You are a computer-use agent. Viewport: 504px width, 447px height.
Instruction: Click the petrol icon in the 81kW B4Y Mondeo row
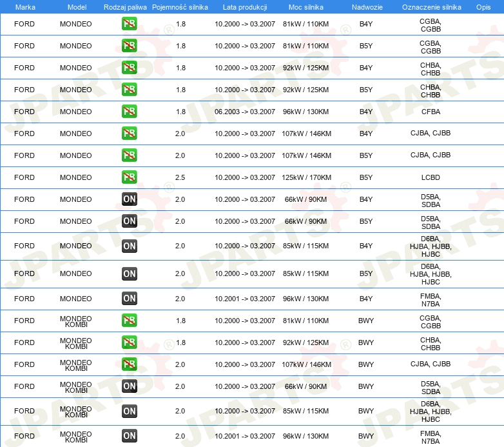tap(129, 24)
